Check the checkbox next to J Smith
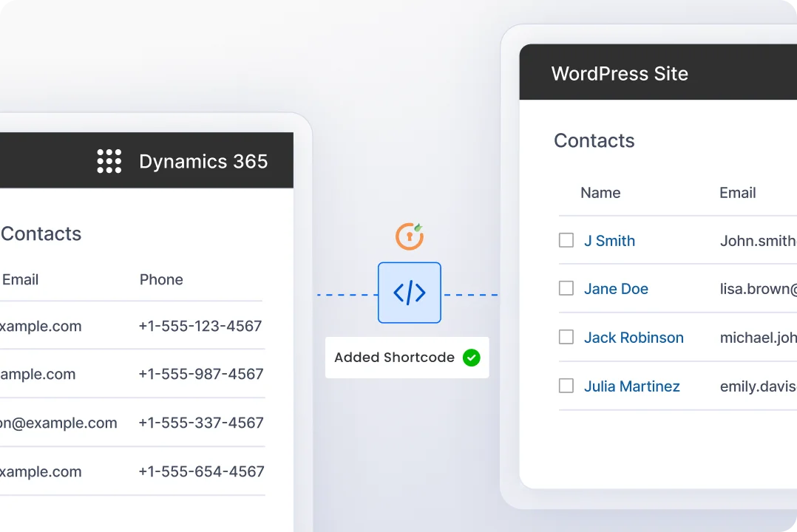This screenshot has width=797, height=532. click(566, 240)
